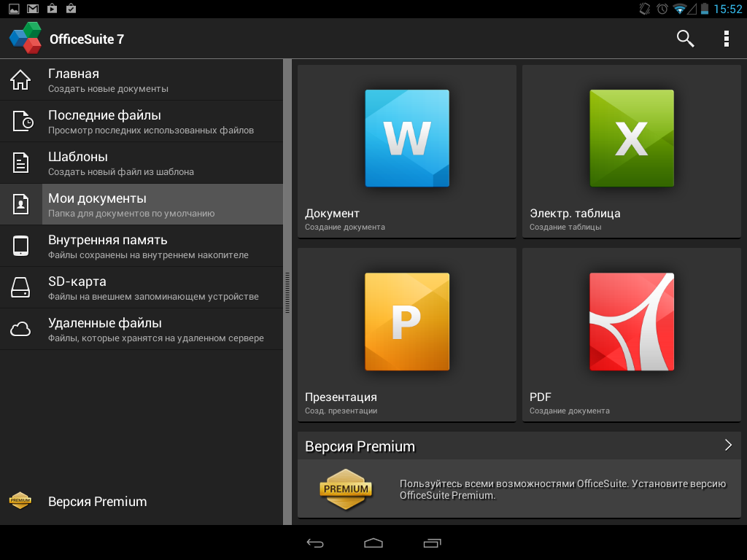Create a new Word document tile
Viewport: 747px width, 560px height.
click(407, 152)
